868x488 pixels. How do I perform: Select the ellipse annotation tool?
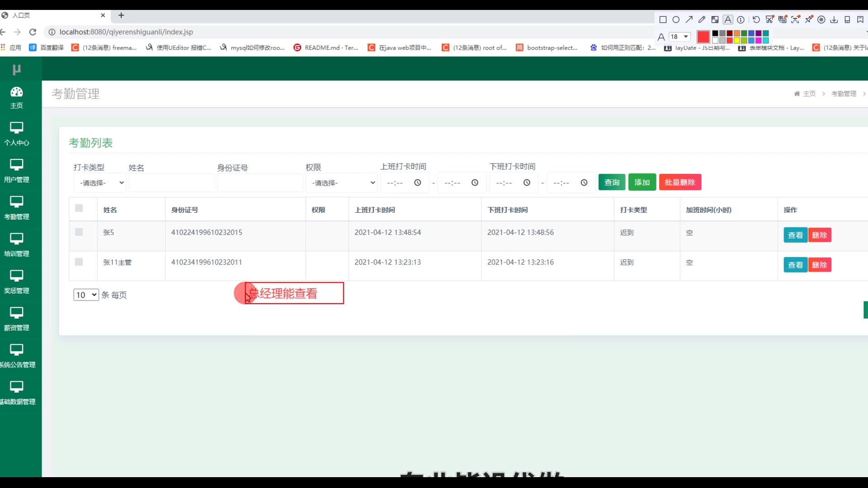(676, 19)
